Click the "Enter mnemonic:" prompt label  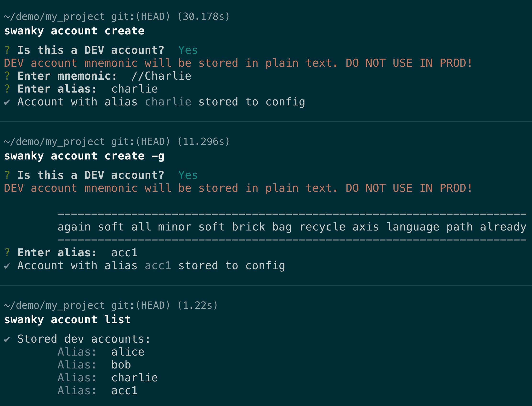pyautogui.click(x=67, y=76)
